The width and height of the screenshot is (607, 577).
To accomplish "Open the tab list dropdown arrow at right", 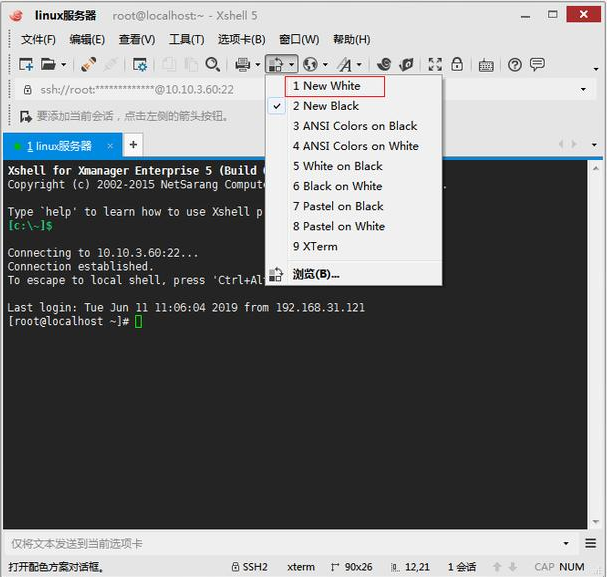I will click(595, 146).
